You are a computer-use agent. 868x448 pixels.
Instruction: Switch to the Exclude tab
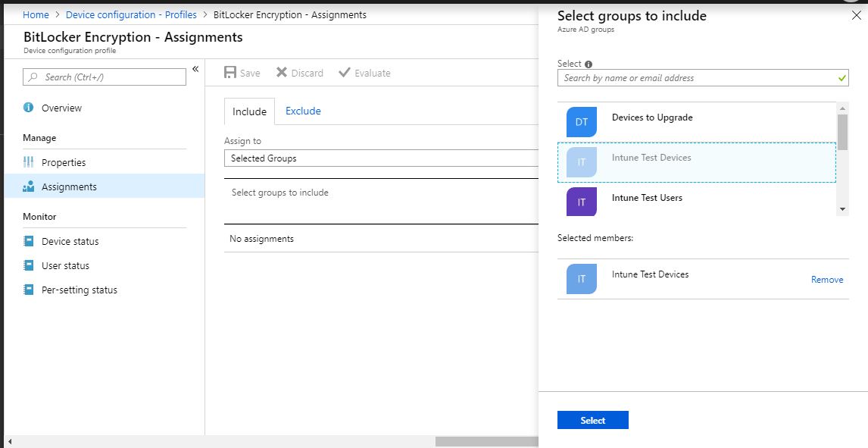tap(303, 111)
